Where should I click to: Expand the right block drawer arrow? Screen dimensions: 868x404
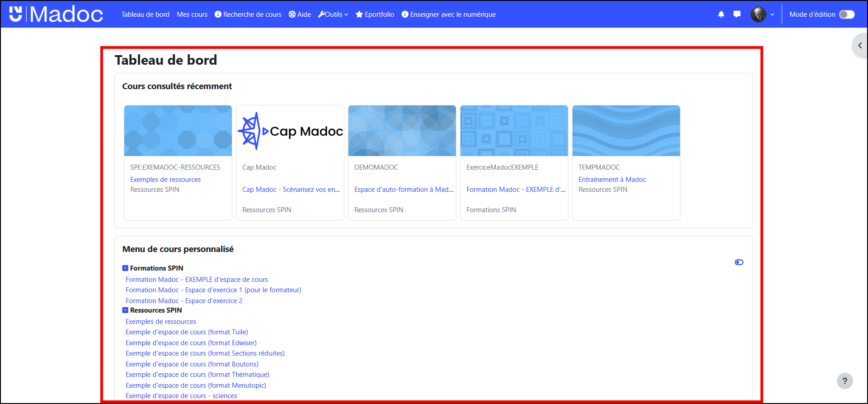click(x=859, y=45)
